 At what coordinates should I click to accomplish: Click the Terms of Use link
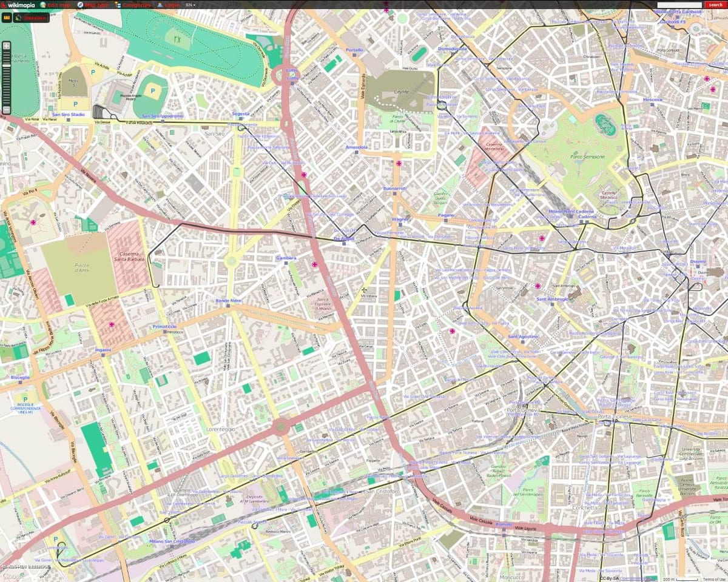point(715,579)
